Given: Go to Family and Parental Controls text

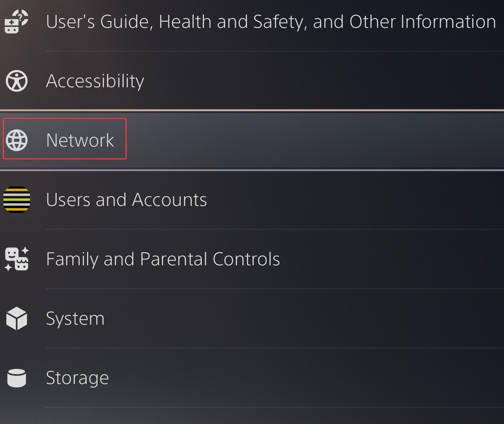Looking at the screenshot, I should click(163, 259).
